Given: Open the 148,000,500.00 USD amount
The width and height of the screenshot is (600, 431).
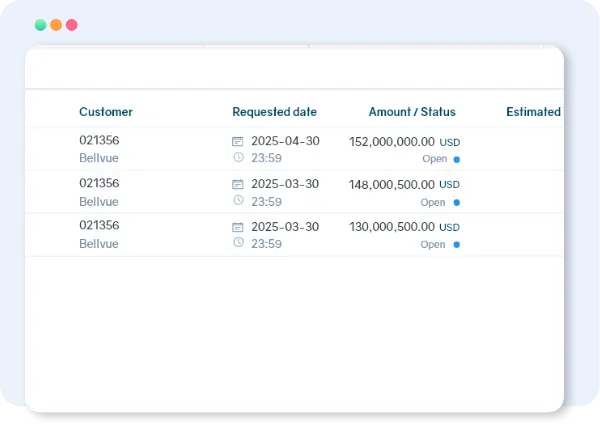Looking at the screenshot, I should [x=404, y=184].
